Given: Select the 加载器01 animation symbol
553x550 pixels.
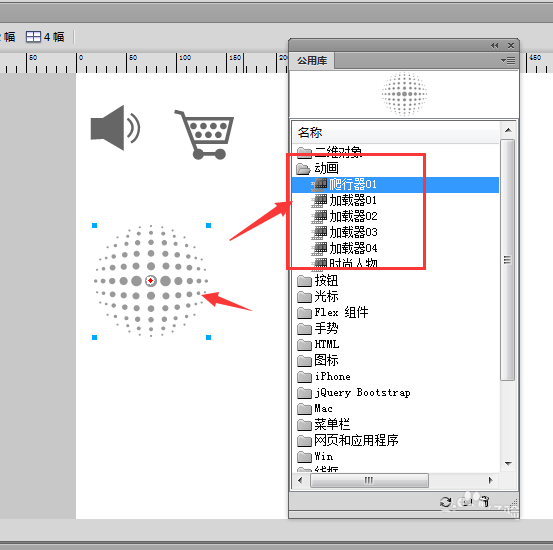Looking at the screenshot, I should click(353, 200).
